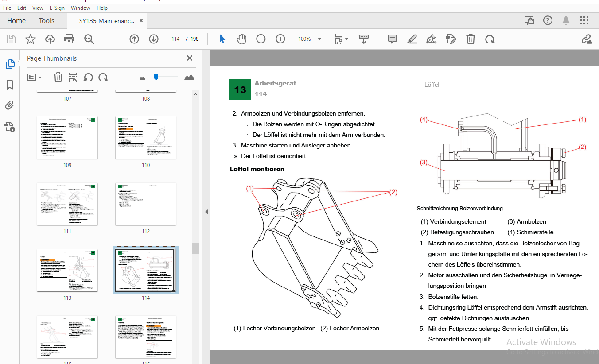Expand fit page options dropdown arrow
This screenshot has height=364, width=599.
(x=347, y=39)
